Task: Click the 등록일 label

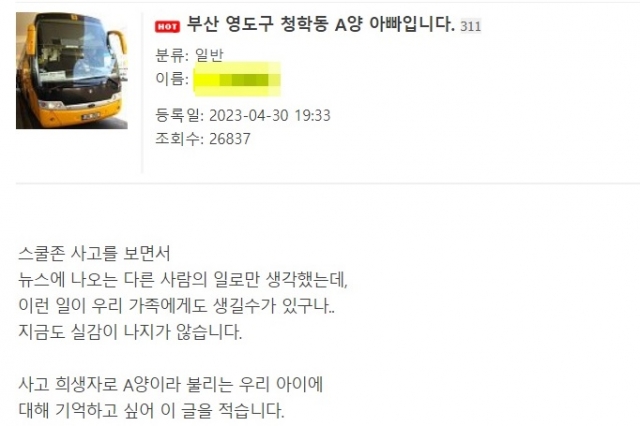Action: tap(179, 115)
